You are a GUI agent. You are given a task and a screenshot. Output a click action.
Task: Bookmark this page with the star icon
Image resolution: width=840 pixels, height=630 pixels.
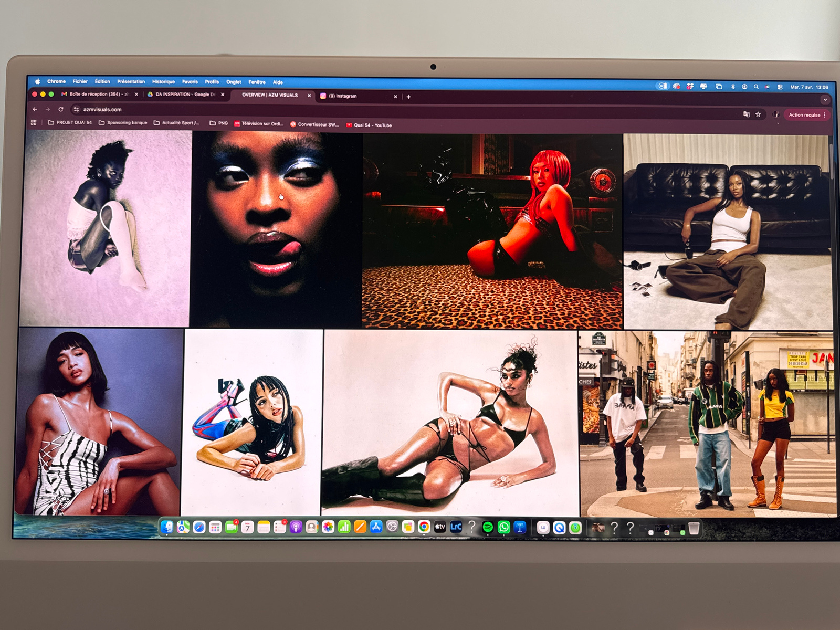pyautogui.click(x=758, y=114)
